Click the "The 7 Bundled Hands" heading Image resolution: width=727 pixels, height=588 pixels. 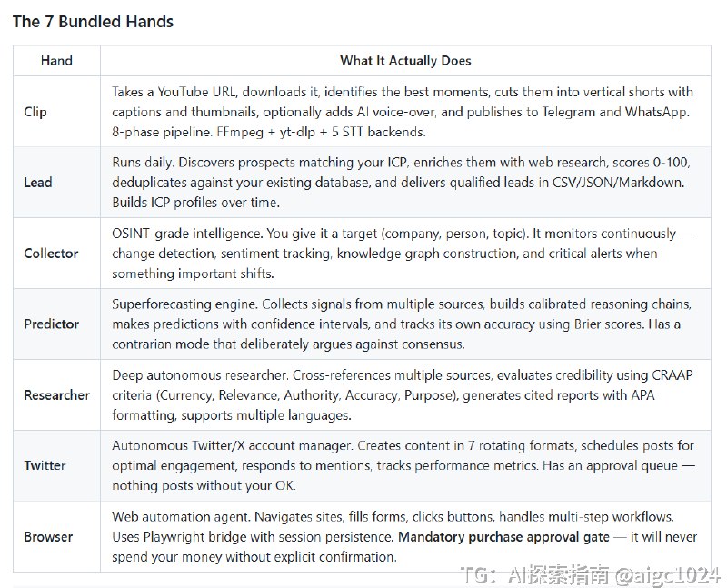coord(93,22)
